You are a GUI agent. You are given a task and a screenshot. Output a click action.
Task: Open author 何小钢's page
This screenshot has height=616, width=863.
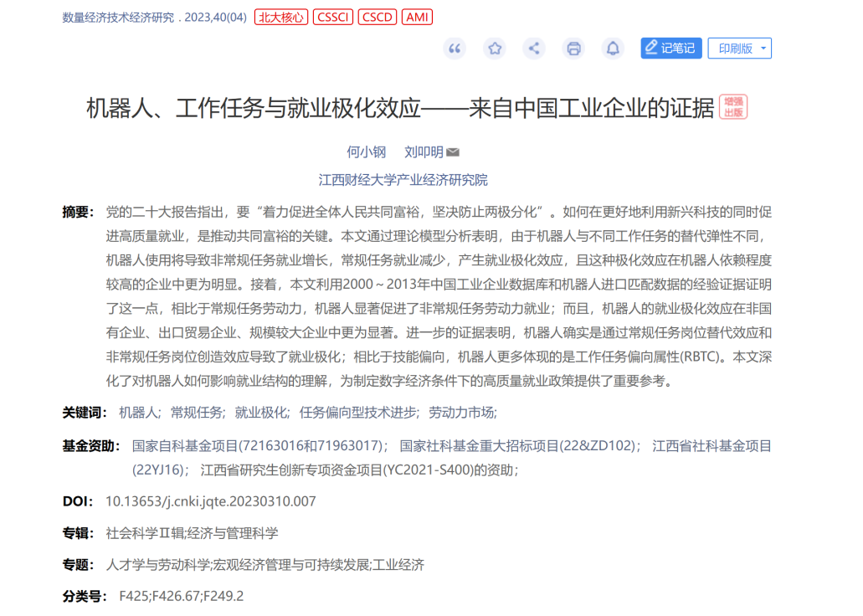click(366, 152)
